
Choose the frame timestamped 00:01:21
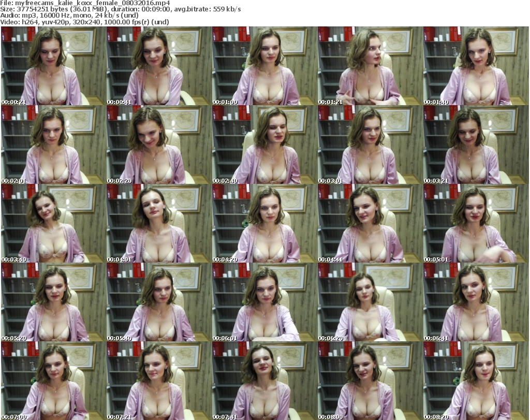(370, 66)
